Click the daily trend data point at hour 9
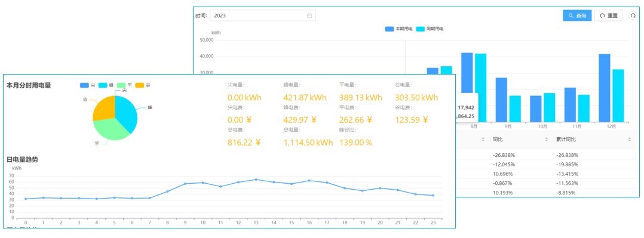This screenshot has height=238, width=644. point(185,184)
